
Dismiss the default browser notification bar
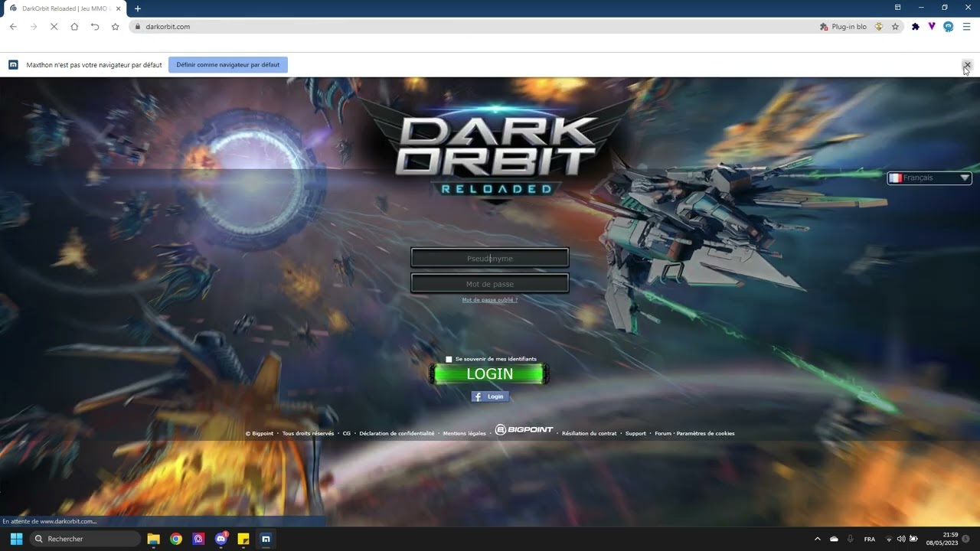[x=967, y=65]
